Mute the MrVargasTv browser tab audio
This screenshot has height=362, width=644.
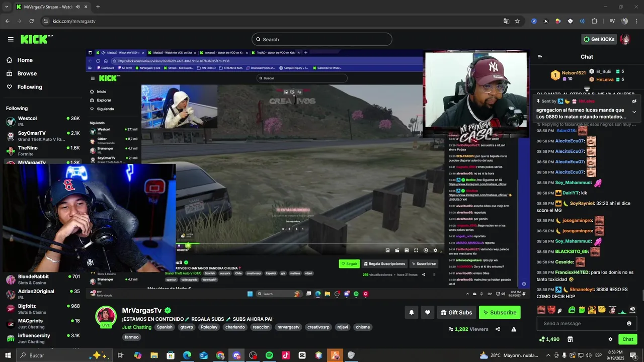coord(77,7)
